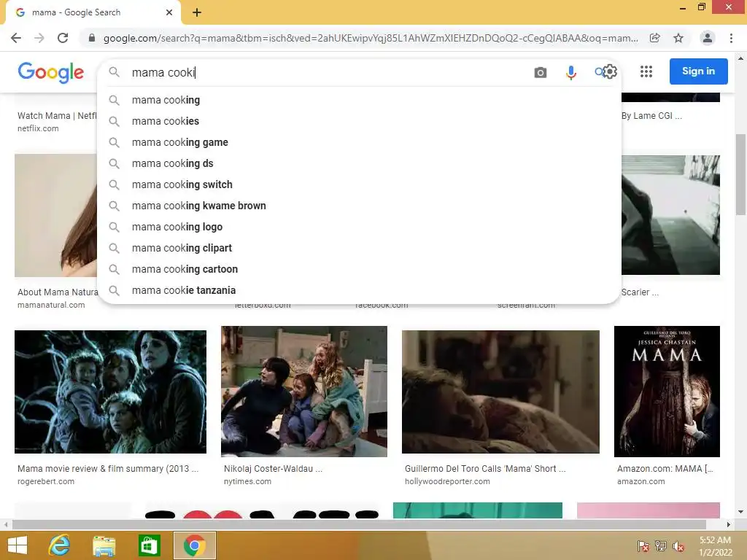Click the horizontal scrollbar thumb

click(359, 524)
